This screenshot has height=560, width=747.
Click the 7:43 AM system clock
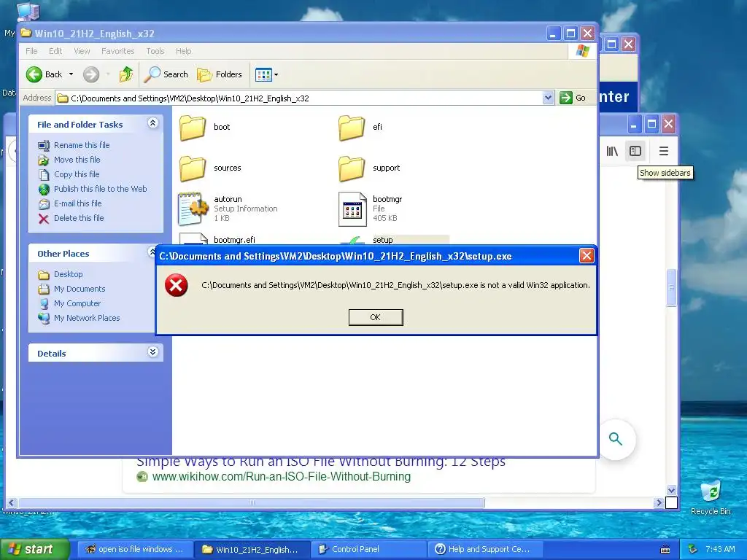tap(720, 550)
